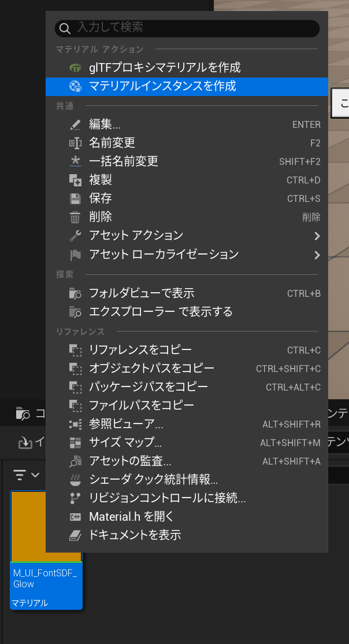The image size is (349, 644).
Task: Choose 複製 from the menu
Action: tap(187, 180)
